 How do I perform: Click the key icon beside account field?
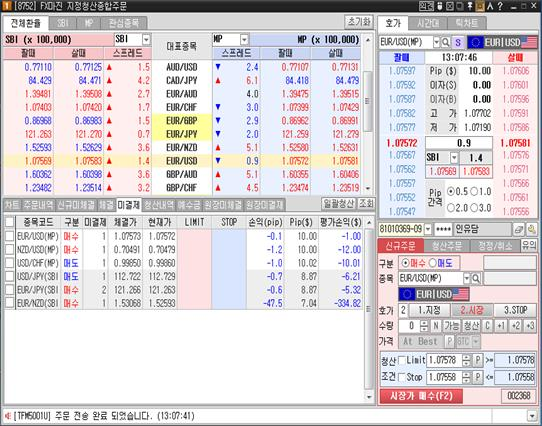(x=532, y=229)
